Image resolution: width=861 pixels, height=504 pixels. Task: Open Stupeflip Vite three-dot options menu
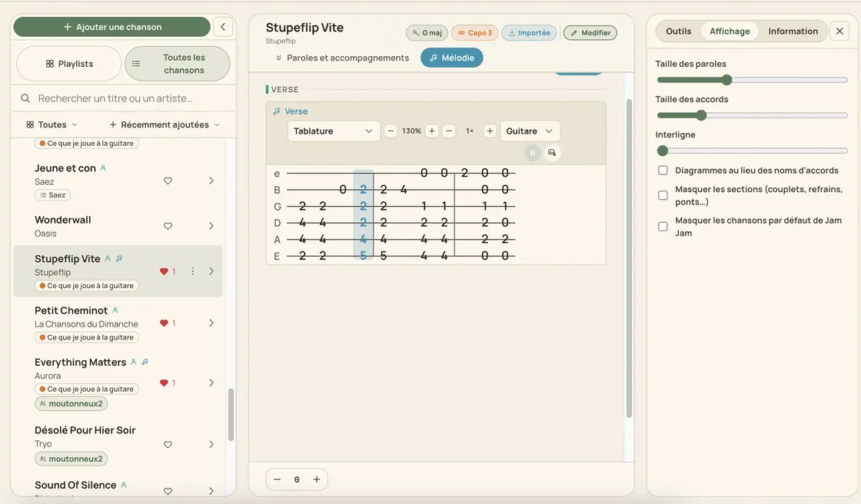pyautogui.click(x=193, y=271)
